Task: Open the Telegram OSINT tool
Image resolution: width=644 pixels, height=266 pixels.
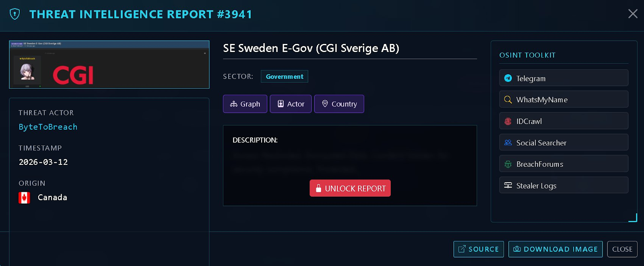Action: (x=563, y=78)
